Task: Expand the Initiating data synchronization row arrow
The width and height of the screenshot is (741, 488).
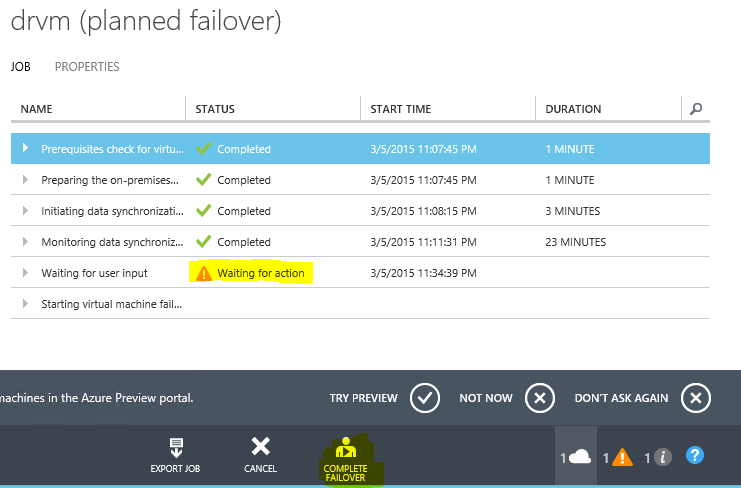Action: pyautogui.click(x=25, y=211)
